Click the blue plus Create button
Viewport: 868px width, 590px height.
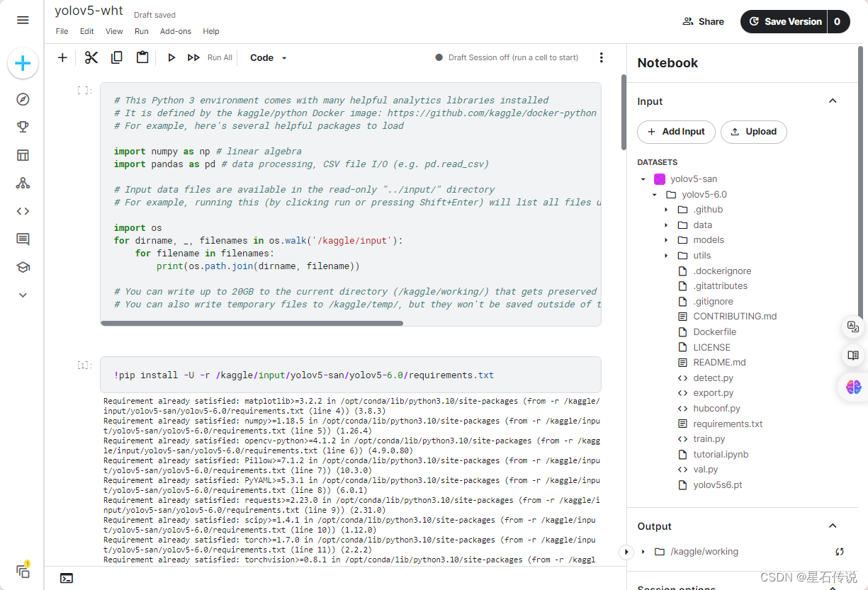pyautogui.click(x=23, y=64)
